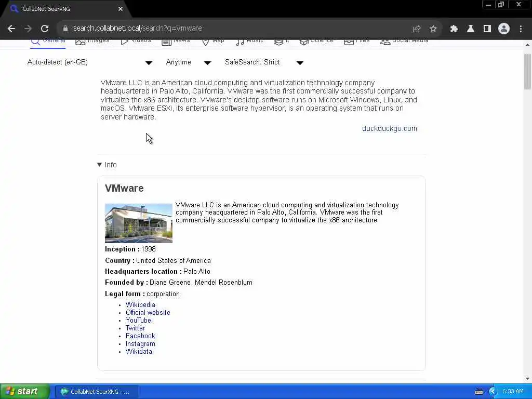Image resolution: width=532 pixels, height=399 pixels.
Task: Open the Wikidata link
Action: [139, 352]
